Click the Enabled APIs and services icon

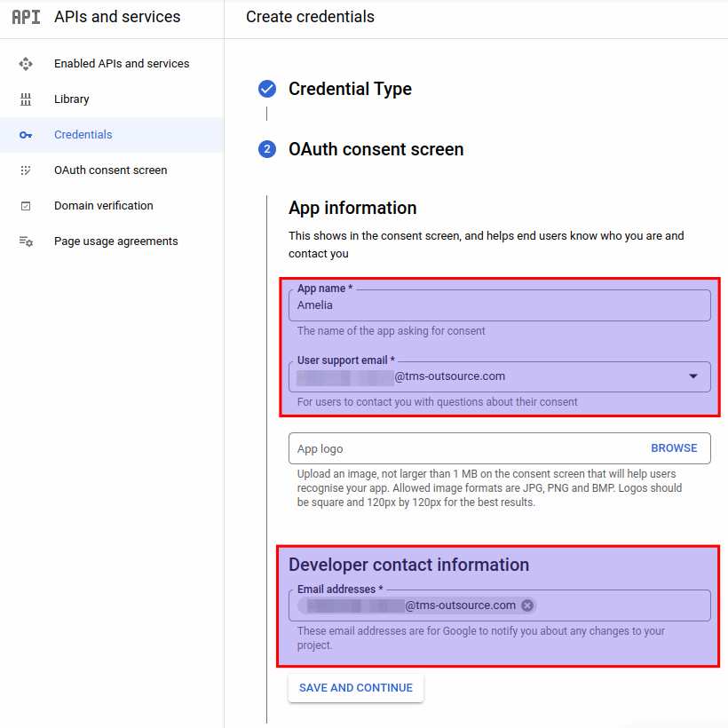tap(26, 64)
